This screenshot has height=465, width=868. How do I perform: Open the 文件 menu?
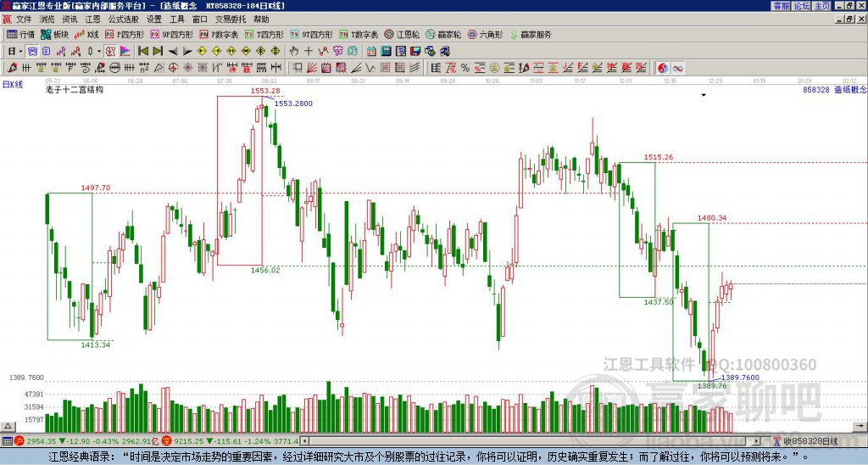tap(24, 20)
